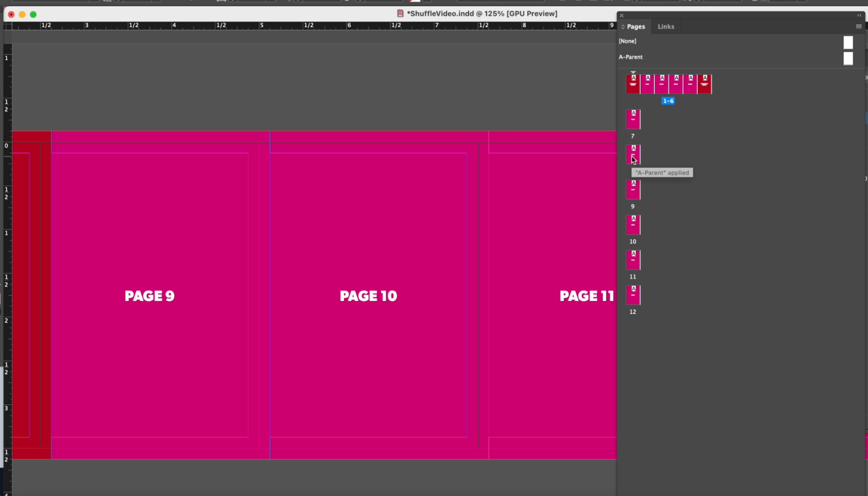Viewport: 868px width, 496px height.
Task: Select page 7 in the Pages panel
Action: coord(633,119)
